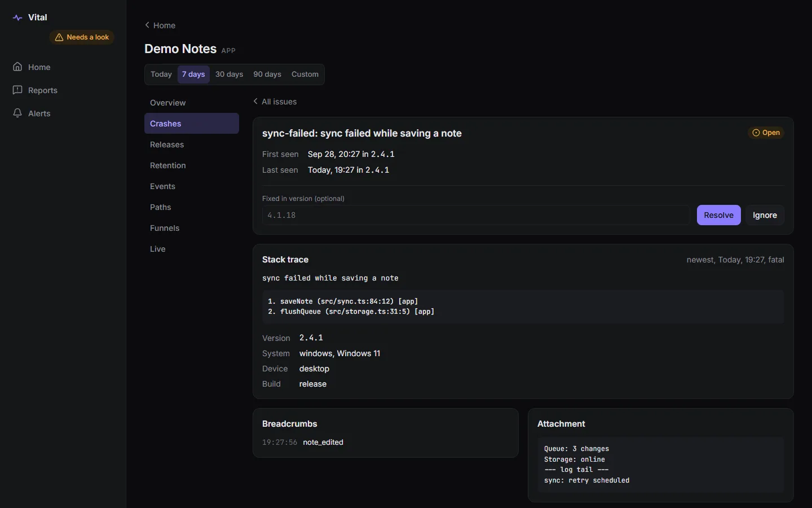Image resolution: width=812 pixels, height=508 pixels.
Task: Switch to the 90 days range
Action: tap(267, 75)
